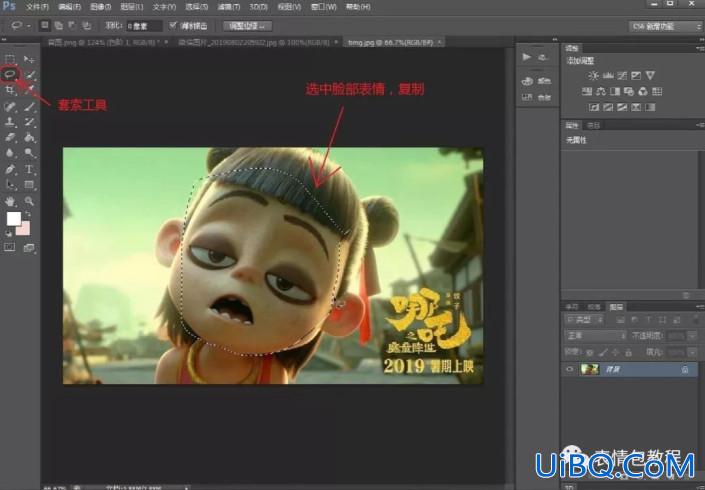
Task: Choose Subtract from Selection mode
Action: [x=72, y=26]
